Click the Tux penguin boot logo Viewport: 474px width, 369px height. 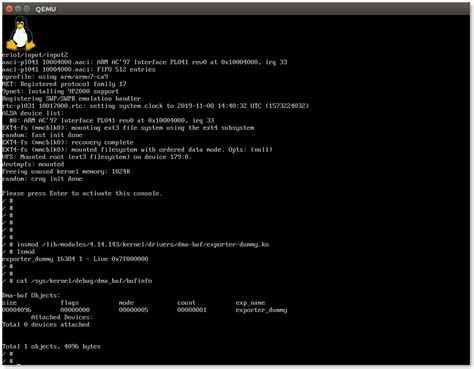click(20, 34)
